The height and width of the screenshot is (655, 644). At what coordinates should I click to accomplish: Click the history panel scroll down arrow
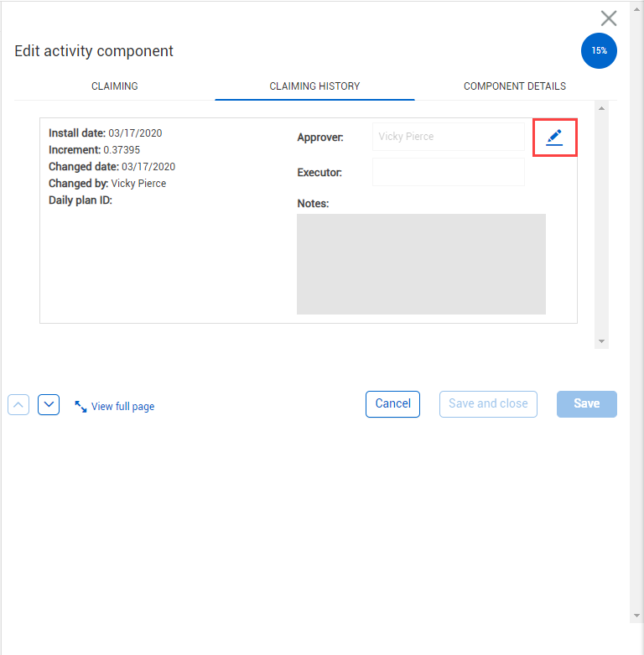[x=601, y=341]
